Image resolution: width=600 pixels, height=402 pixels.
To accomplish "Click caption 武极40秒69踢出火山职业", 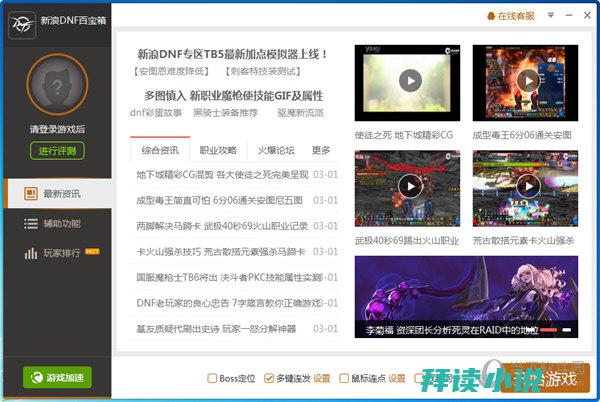I will (x=407, y=241).
